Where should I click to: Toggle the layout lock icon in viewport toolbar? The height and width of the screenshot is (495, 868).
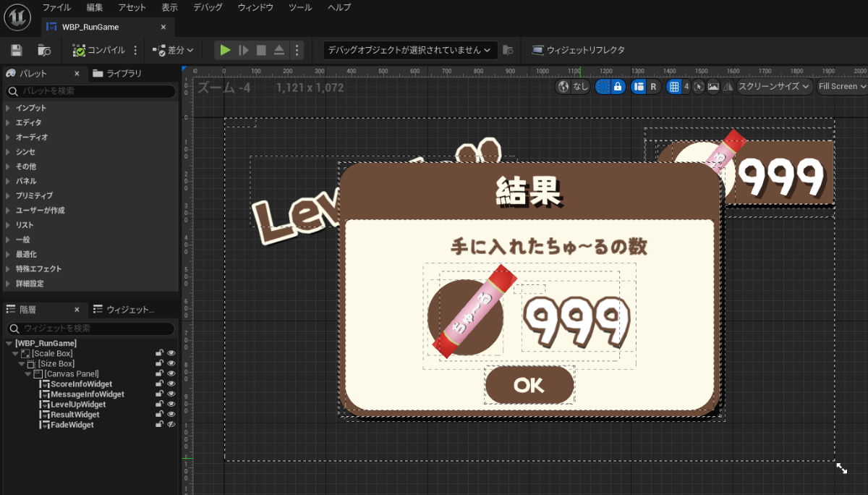click(618, 86)
